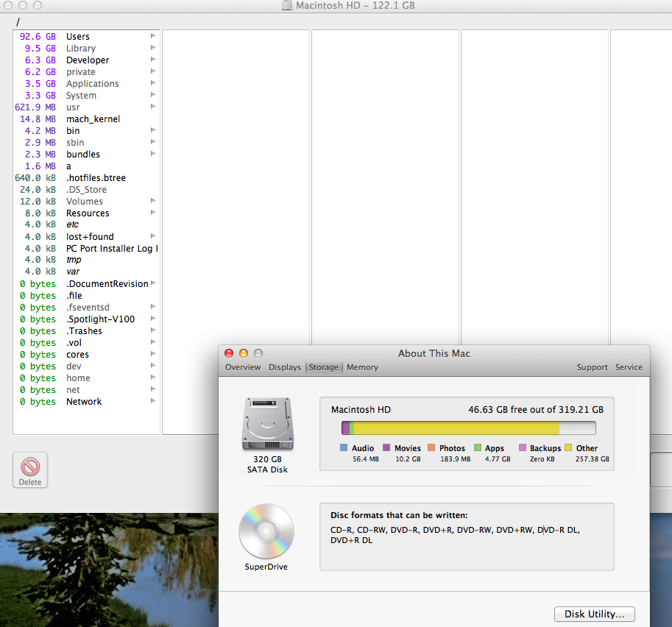The height and width of the screenshot is (627, 672).
Task: Select the .DocumentRevision row
Action: 87,284
